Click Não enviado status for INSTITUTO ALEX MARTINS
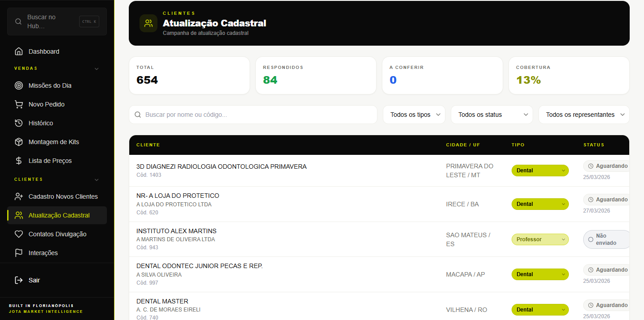Screen dimensions: 644x320 pos(606,239)
